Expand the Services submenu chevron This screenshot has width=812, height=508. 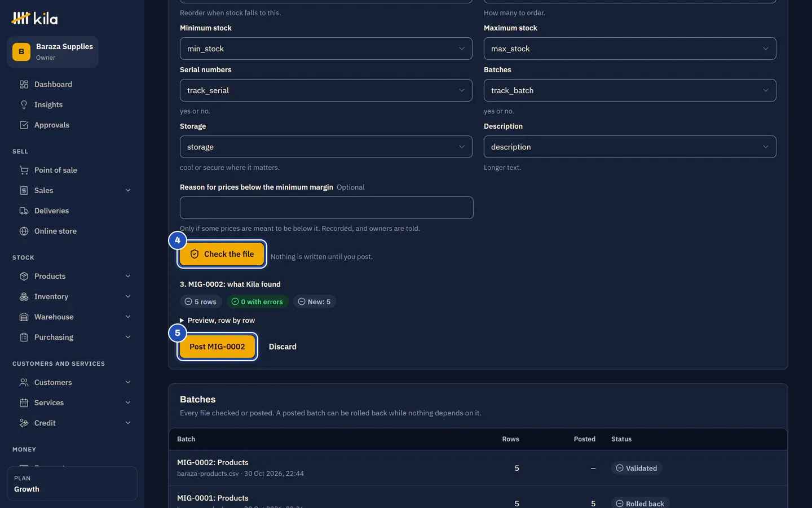128,402
